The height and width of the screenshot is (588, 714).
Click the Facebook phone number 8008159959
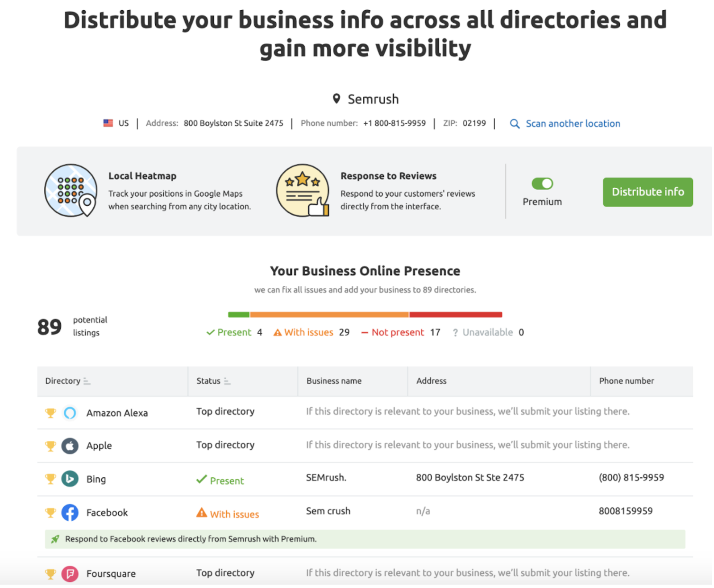pos(625,511)
